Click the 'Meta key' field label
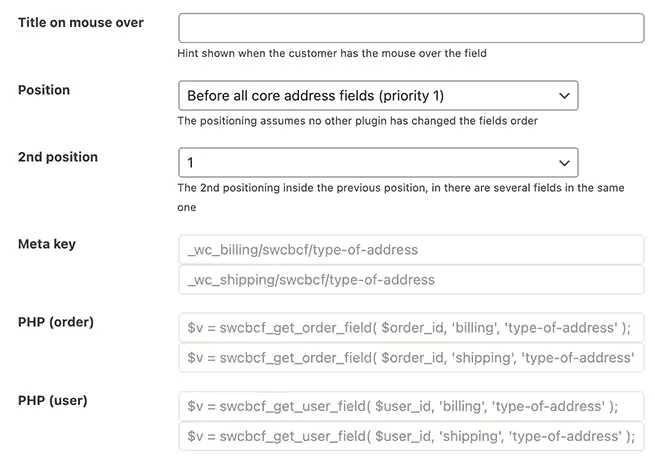The height and width of the screenshot is (464, 655). (47, 244)
